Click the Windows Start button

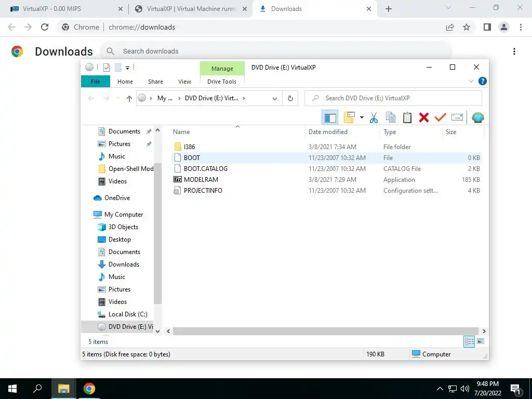[x=12, y=389]
